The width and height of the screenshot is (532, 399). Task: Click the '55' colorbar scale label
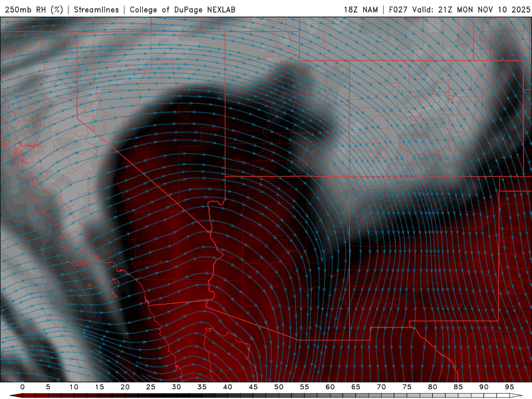coord(305,387)
